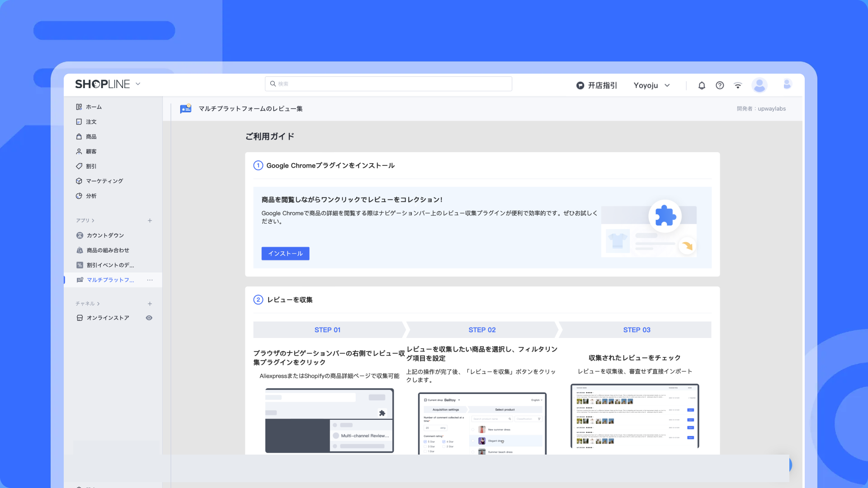
Task: Open マーケティング in the sidebar
Action: pos(104,181)
